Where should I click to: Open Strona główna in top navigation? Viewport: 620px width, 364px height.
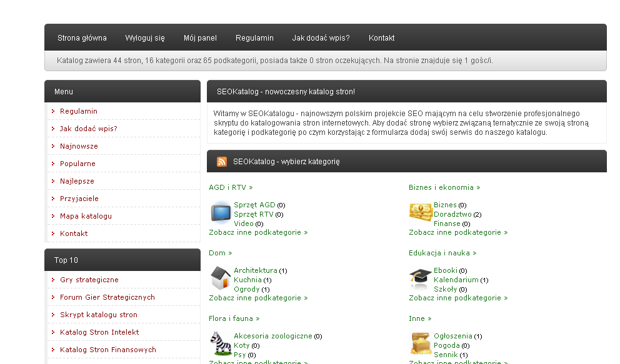click(x=82, y=38)
